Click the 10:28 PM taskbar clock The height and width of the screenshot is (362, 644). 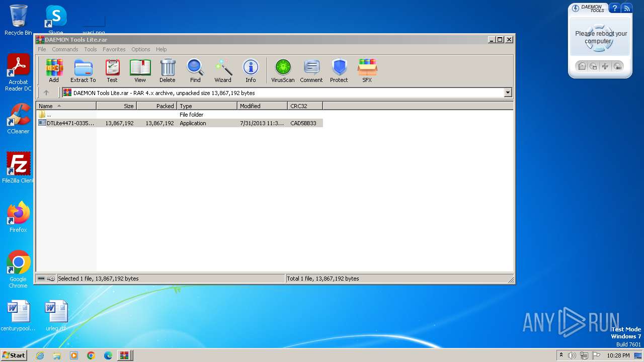click(x=618, y=355)
